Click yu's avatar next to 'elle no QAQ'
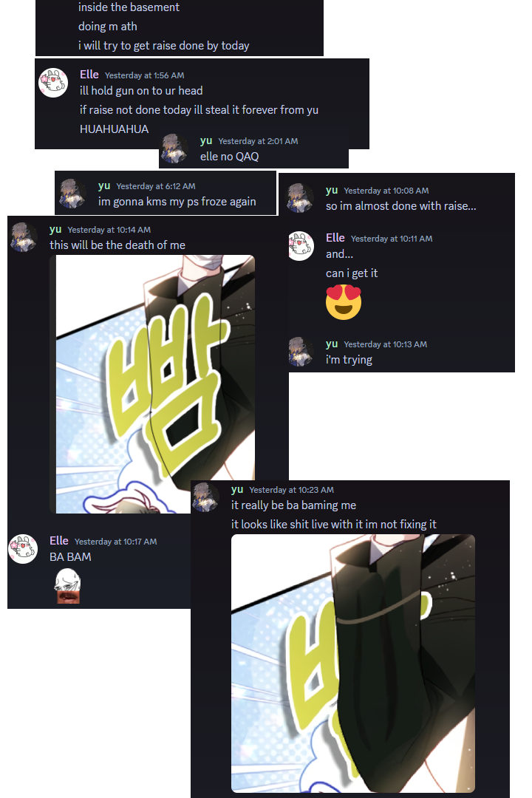 click(x=174, y=149)
